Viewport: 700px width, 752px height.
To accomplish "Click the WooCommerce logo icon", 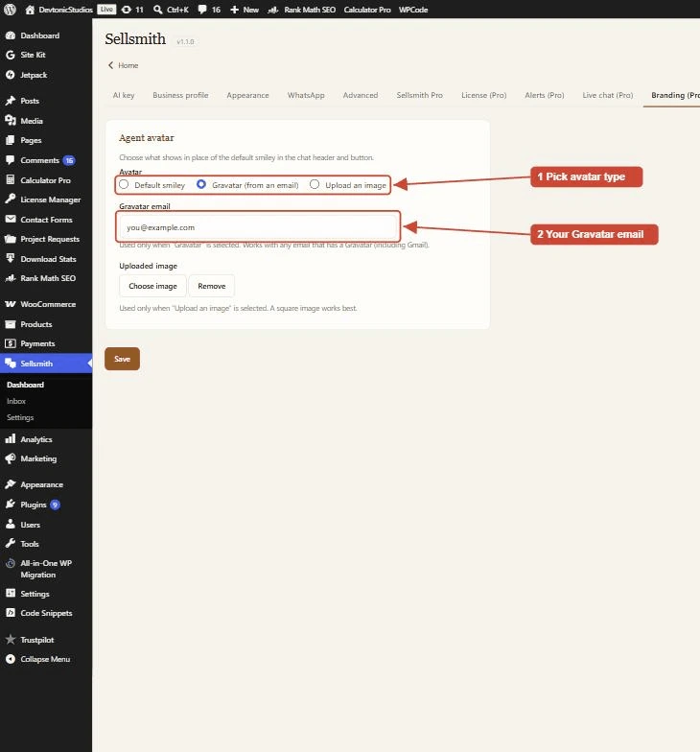I will click(x=10, y=304).
